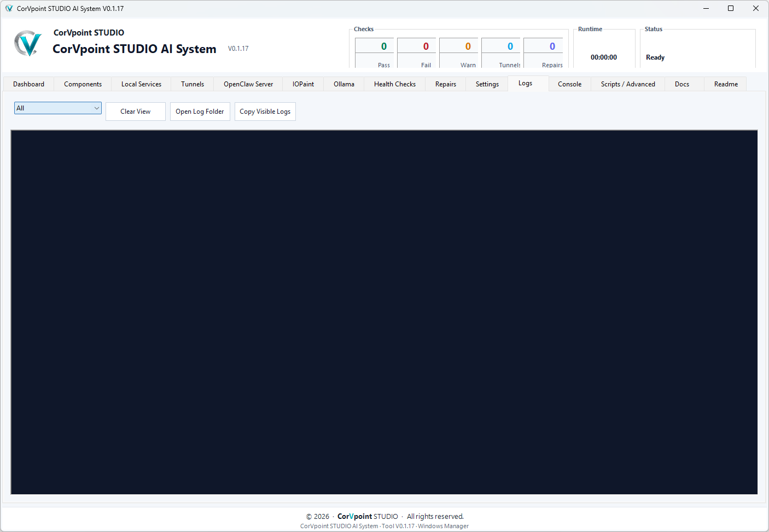Click Copy Visible Logs button
This screenshot has width=769, height=532.
(x=265, y=112)
